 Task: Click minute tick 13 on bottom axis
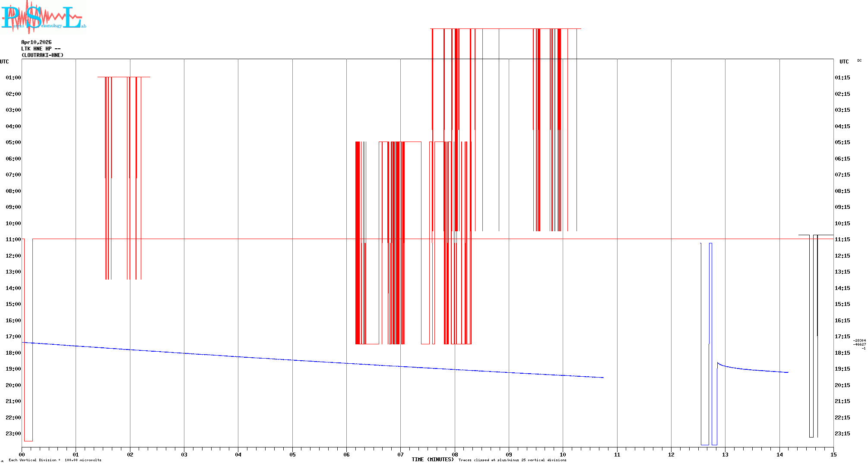(725, 454)
